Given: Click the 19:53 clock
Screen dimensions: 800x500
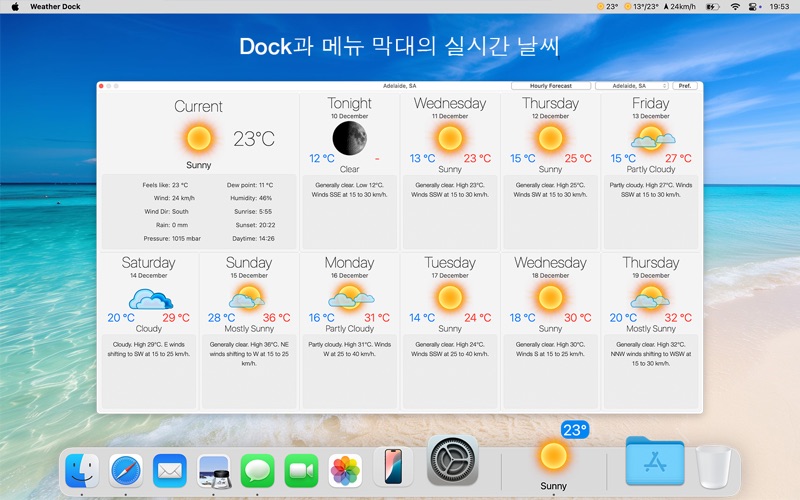Looking at the screenshot, I should tap(779, 7).
